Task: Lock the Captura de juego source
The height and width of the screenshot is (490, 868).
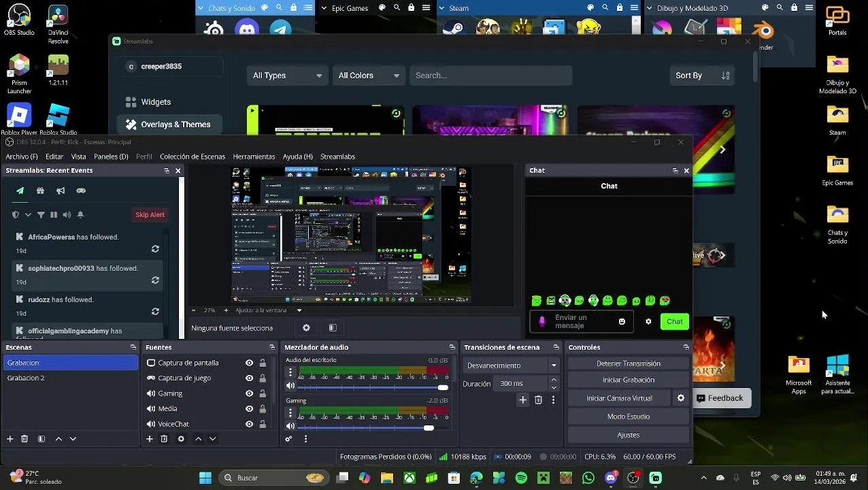Action: coord(263,378)
